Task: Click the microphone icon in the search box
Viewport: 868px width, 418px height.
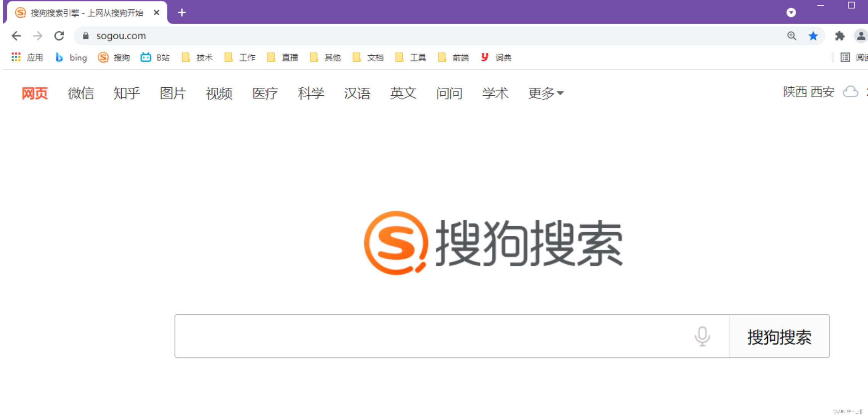Action: [x=702, y=337]
